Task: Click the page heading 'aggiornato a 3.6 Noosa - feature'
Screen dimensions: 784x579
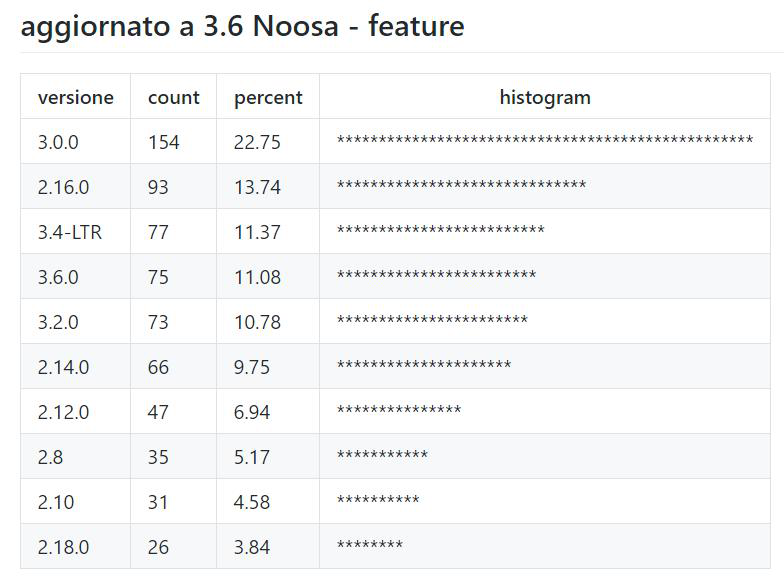Action: click(x=242, y=26)
